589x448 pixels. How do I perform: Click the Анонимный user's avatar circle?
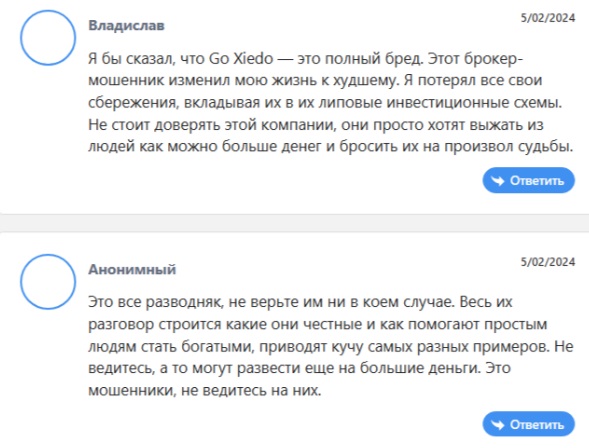[x=48, y=282]
